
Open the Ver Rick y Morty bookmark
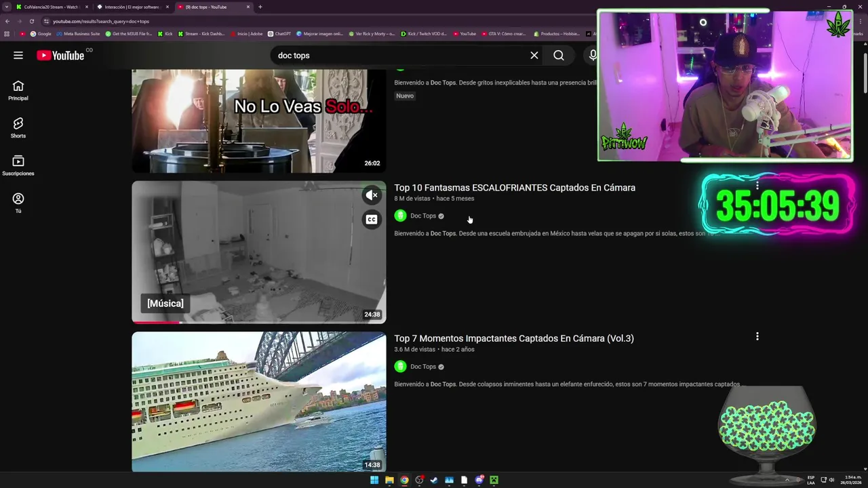coord(372,34)
